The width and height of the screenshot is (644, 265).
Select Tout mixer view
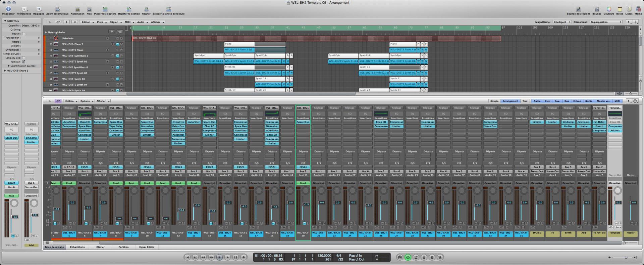pos(525,101)
